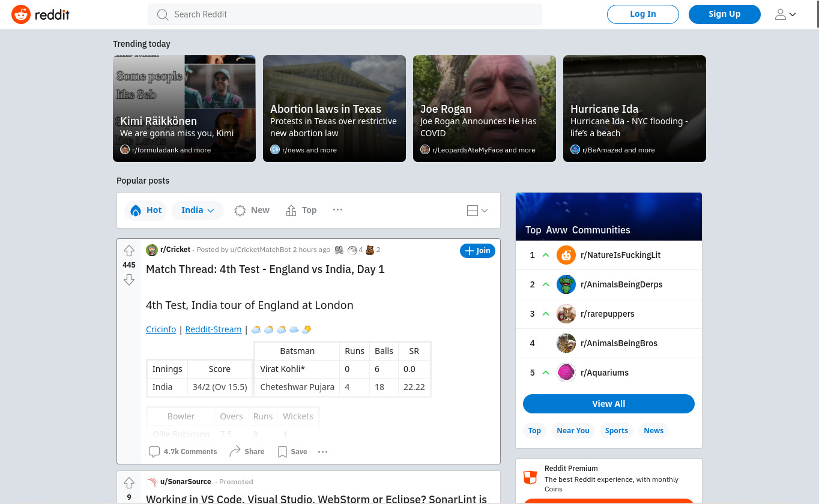
Task: Open the Kimi Räikkönen trending card
Action: pos(184,109)
